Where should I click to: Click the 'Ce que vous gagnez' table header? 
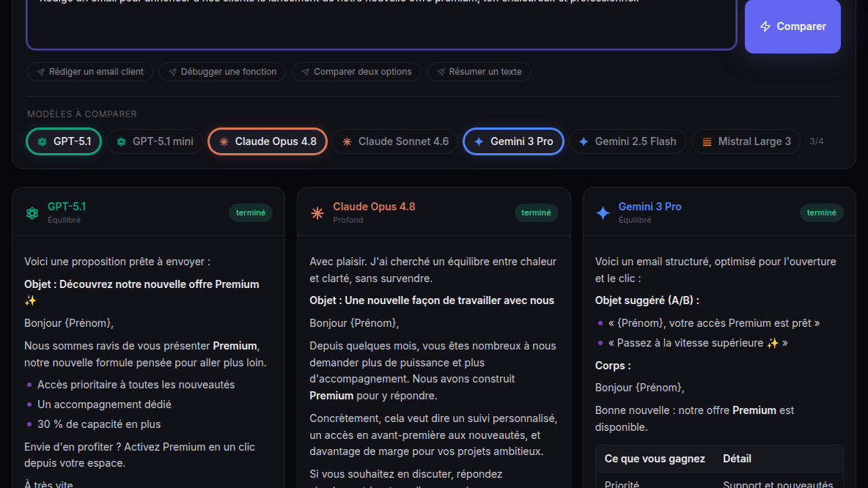[x=655, y=459]
